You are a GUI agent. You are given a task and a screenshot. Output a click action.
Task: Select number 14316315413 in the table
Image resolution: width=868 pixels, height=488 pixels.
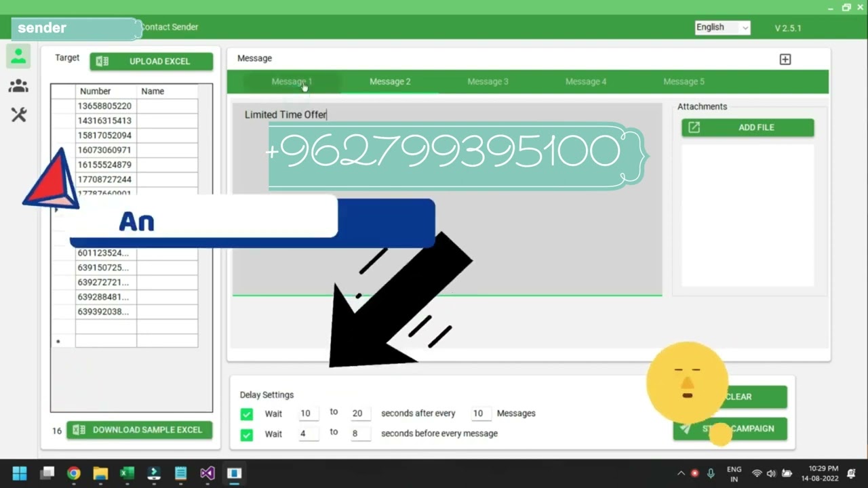coord(106,121)
